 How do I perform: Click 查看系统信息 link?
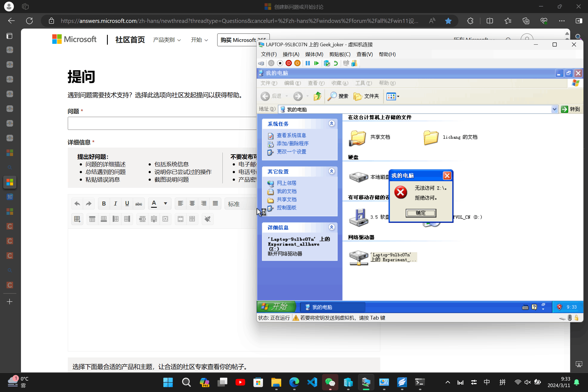coord(291,135)
